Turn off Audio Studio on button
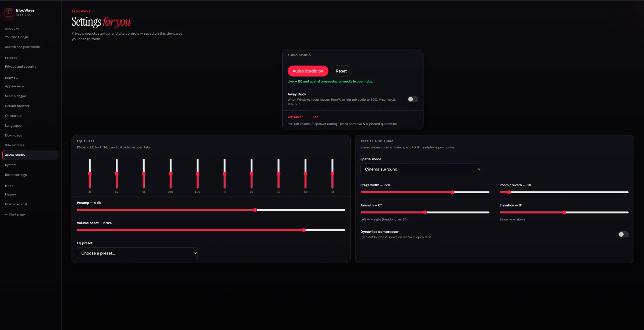 308,71
